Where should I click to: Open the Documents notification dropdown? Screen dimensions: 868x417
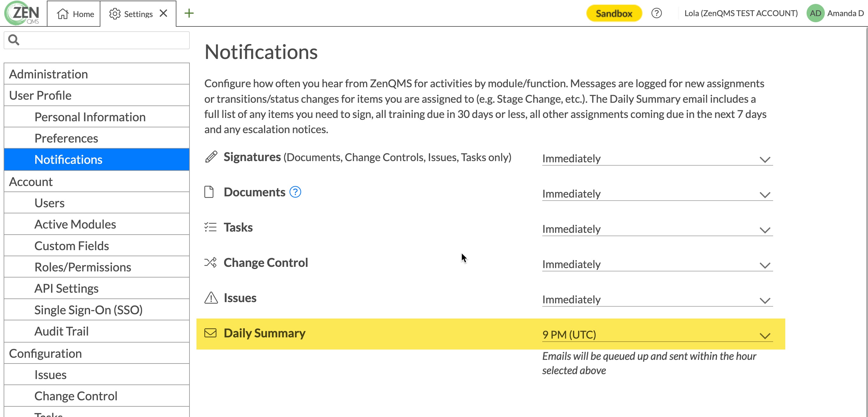(657, 194)
